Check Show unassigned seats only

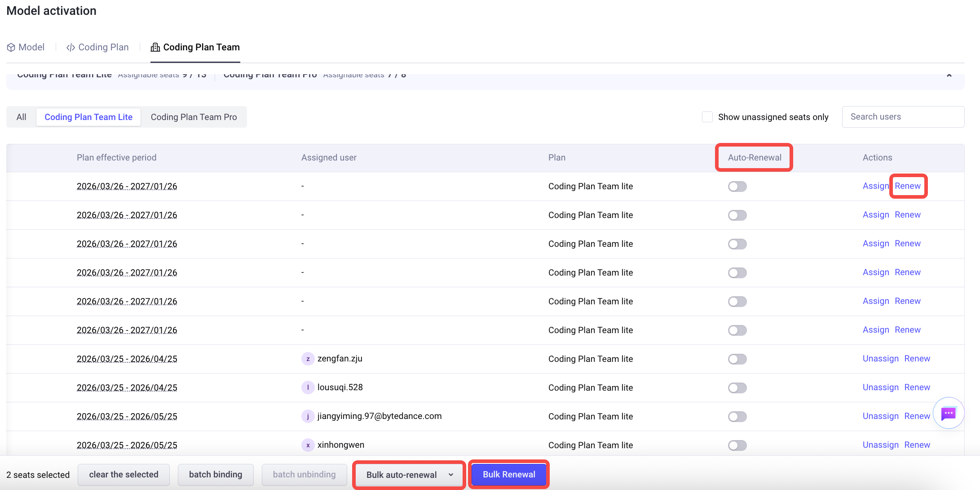707,117
